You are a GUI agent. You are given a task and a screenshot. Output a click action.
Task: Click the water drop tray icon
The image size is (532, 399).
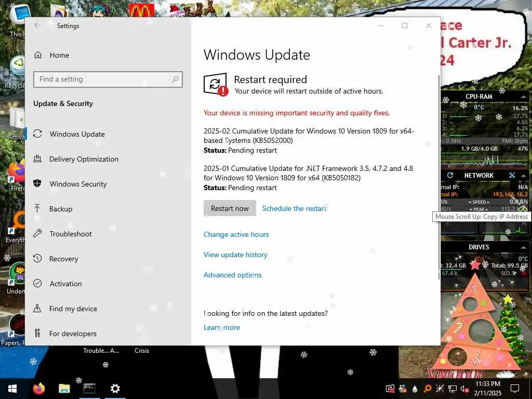coord(415,389)
